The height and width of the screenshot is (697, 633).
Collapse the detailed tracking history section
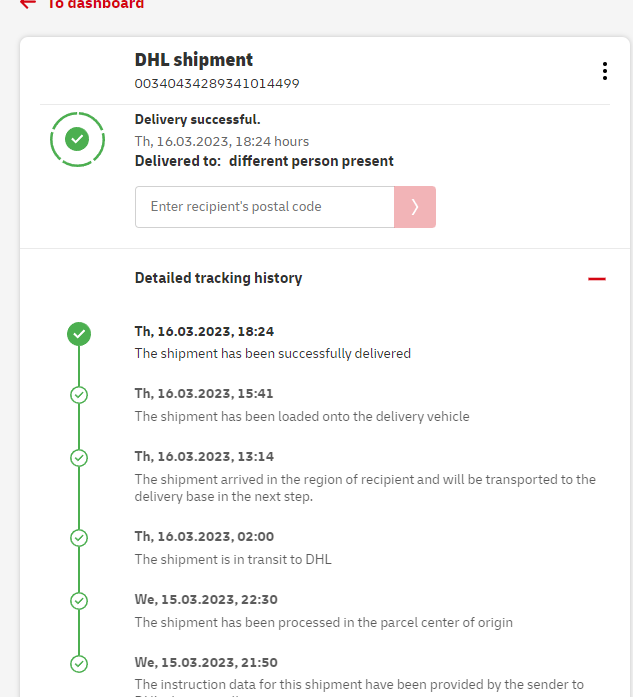click(x=597, y=279)
